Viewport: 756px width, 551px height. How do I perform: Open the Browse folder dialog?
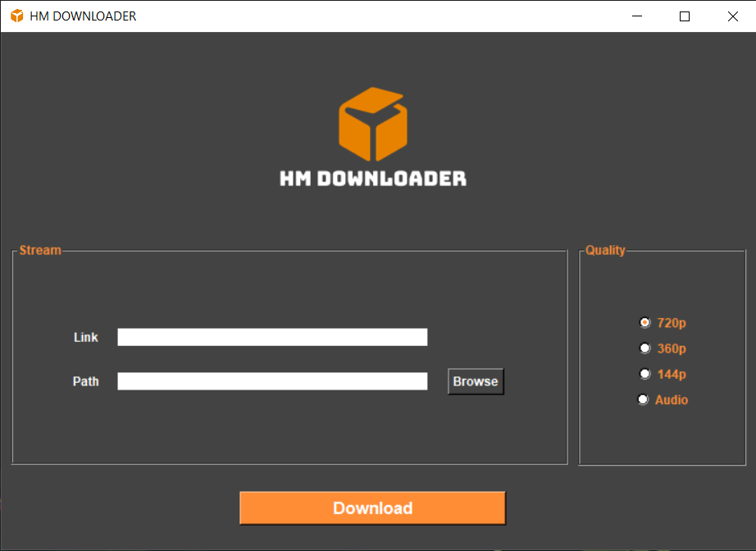[x=476, y=381]
